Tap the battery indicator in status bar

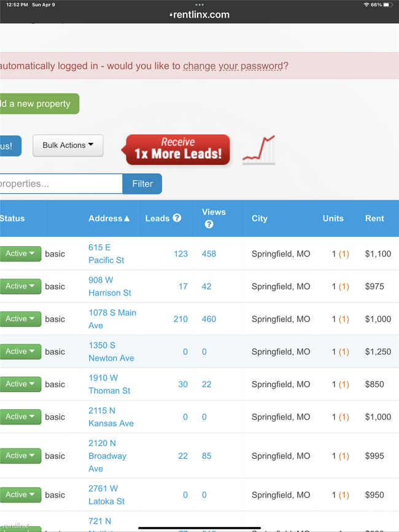(x=387, y=4)
